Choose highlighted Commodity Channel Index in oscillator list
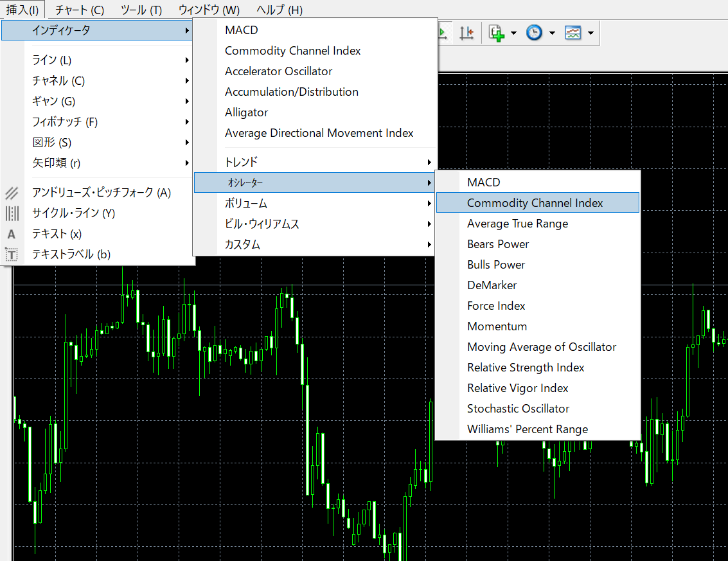 click(x=538, y=203)
